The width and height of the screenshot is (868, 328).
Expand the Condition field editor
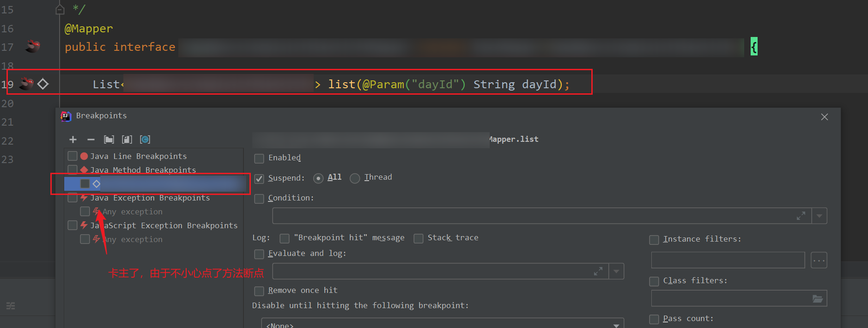click(x=801, y=216)
